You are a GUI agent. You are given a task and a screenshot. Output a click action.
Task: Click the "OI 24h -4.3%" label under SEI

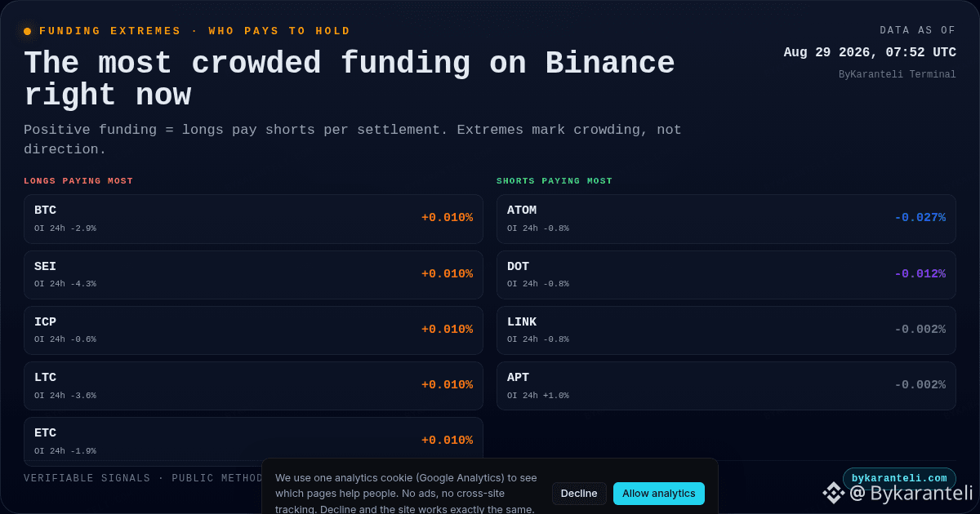click(x=65, y=284)
